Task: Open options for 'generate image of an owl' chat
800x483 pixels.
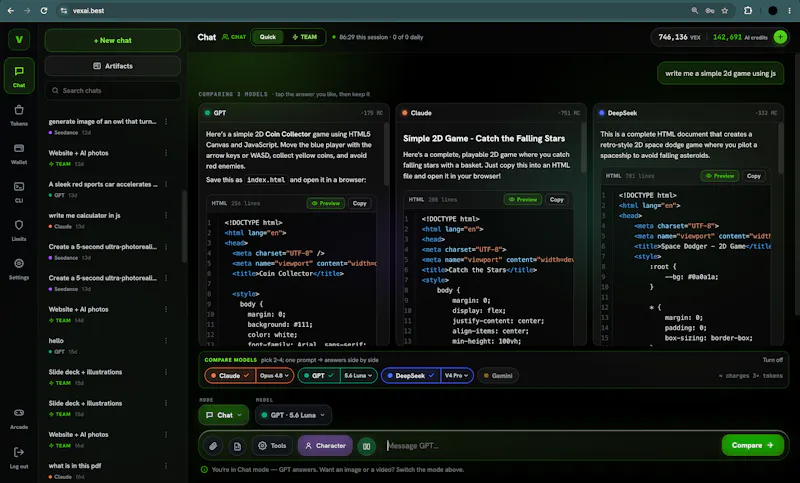Action: point(166,121)
